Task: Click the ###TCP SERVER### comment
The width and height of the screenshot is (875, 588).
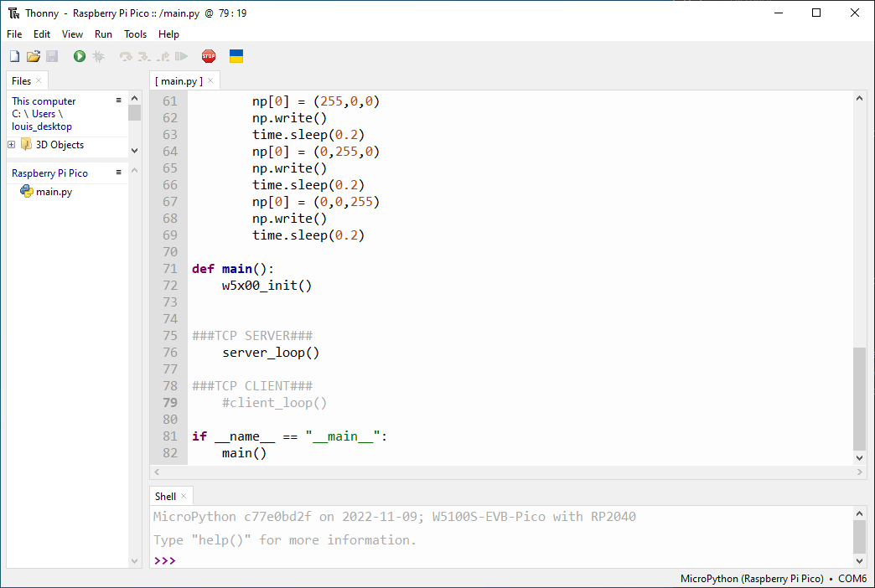Action: (252, 336)
